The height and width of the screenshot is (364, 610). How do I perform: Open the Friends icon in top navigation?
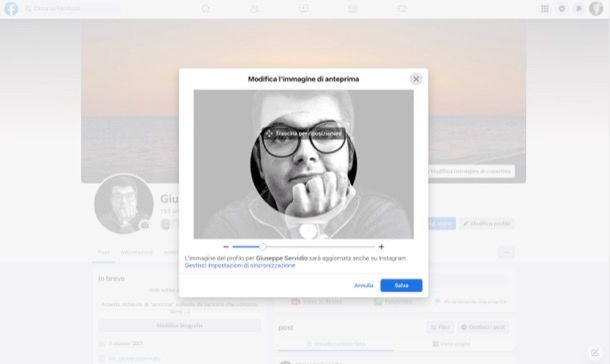coord(254,9)
